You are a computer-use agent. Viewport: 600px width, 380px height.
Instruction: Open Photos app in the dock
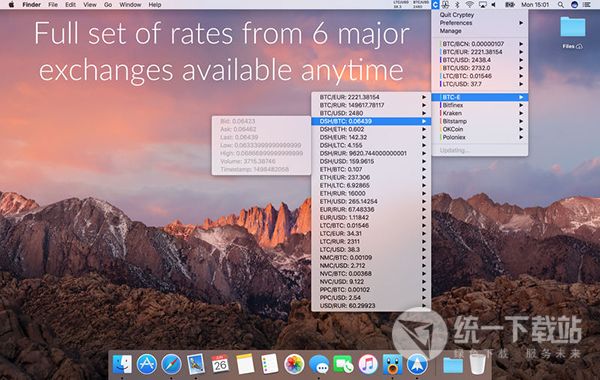(x=294, y=364)
